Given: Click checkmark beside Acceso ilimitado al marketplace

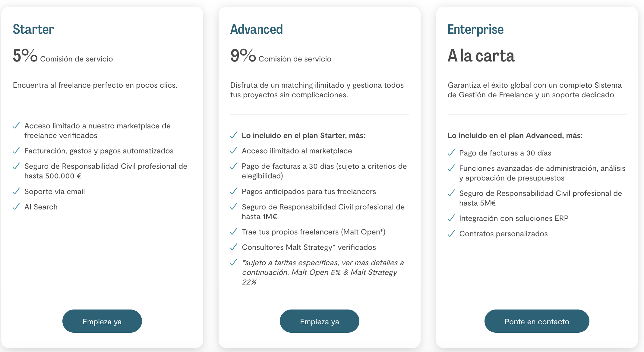Looking at the screenshot, I should 234,151.
